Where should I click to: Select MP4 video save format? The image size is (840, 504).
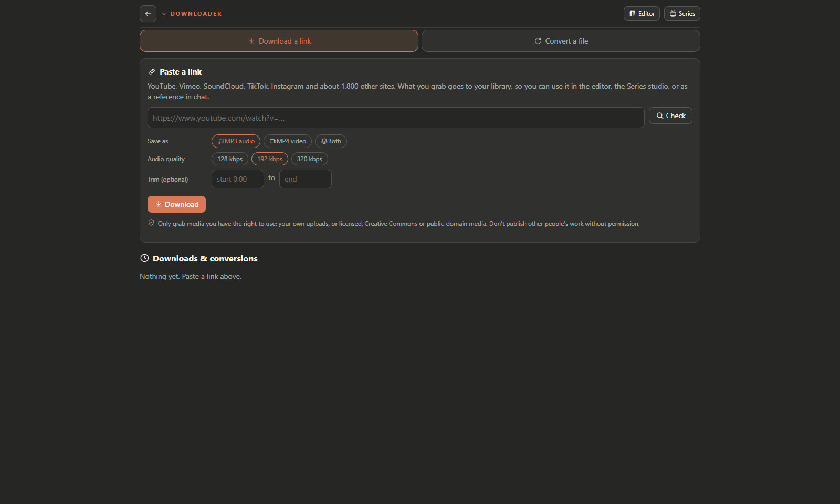288,141
